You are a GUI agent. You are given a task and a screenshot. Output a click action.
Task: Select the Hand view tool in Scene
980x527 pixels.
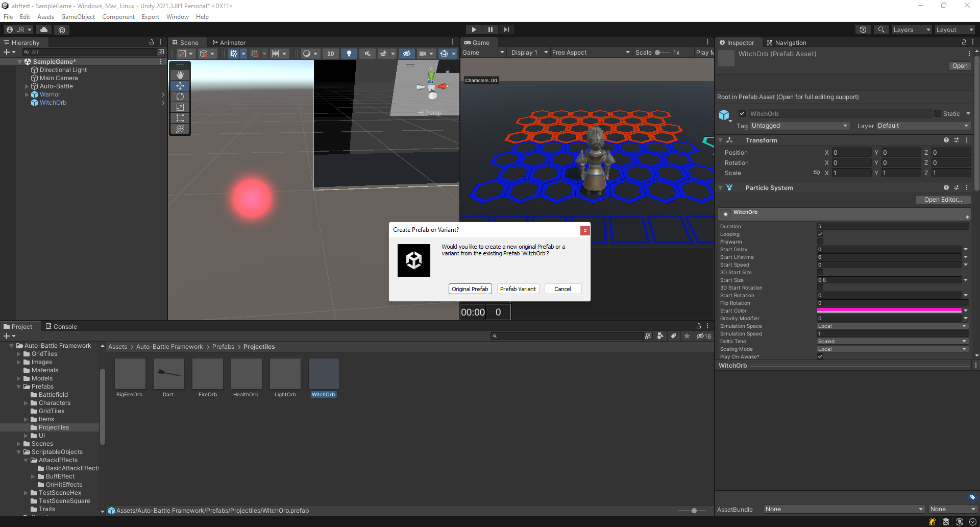(x=180, y=75)
